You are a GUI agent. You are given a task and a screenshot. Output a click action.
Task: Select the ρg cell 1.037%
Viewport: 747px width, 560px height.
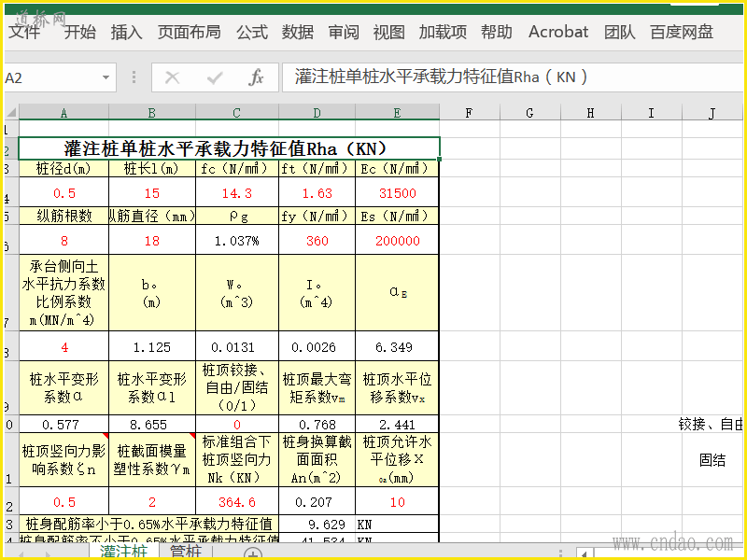coord(237,240)
